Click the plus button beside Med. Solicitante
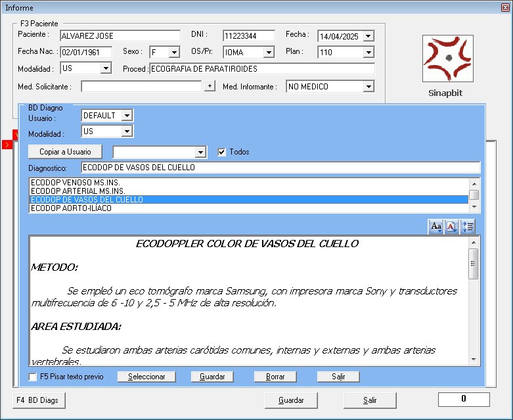This screenshot has height=420, width=513. pyautogui.click(x=209, y=86)
